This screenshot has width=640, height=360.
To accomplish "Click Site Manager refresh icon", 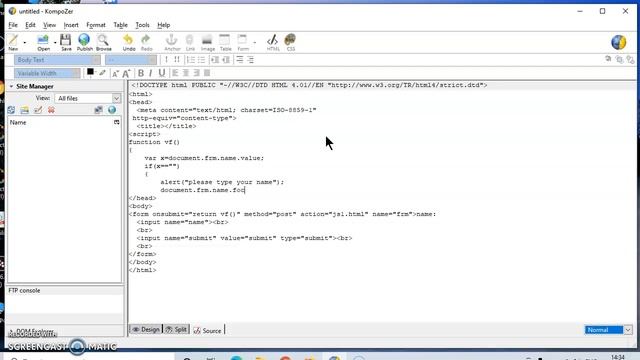I will point(11,110).
